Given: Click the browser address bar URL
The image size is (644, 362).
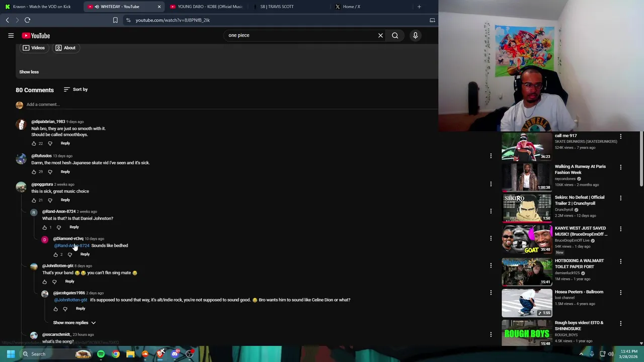Looking at the screenshot, I should 173,20.
